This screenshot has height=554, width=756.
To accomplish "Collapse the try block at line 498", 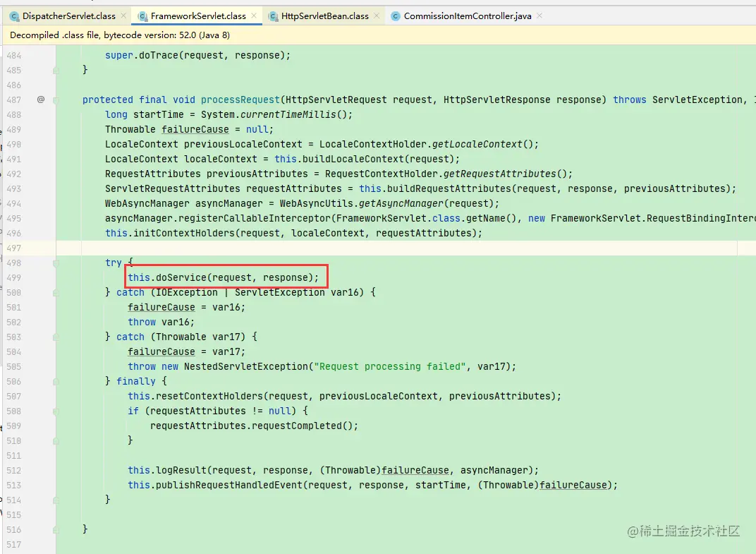I will (x=56, y=263).
